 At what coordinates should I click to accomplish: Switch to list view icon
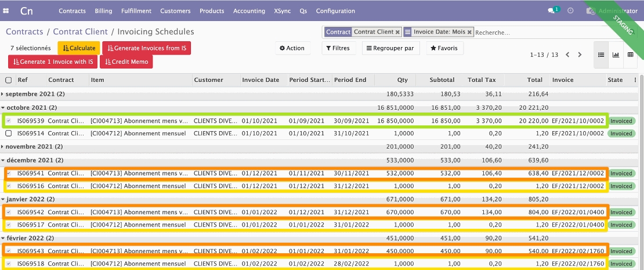coord(601,55)
